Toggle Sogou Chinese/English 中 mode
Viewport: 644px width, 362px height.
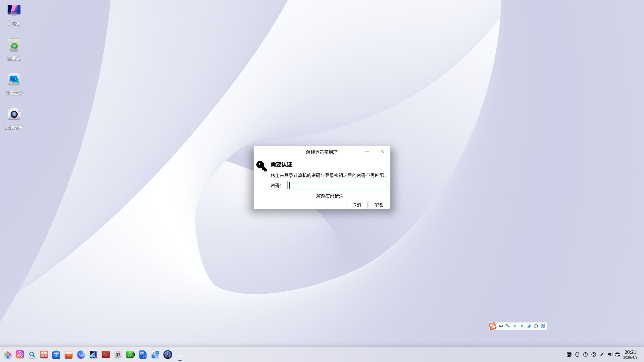(501, 326)
